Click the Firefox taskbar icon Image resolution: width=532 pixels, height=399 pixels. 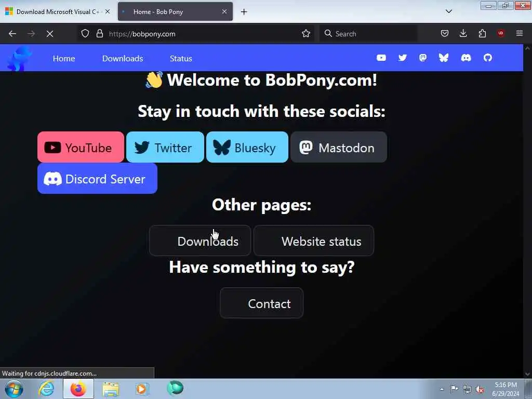78,389
